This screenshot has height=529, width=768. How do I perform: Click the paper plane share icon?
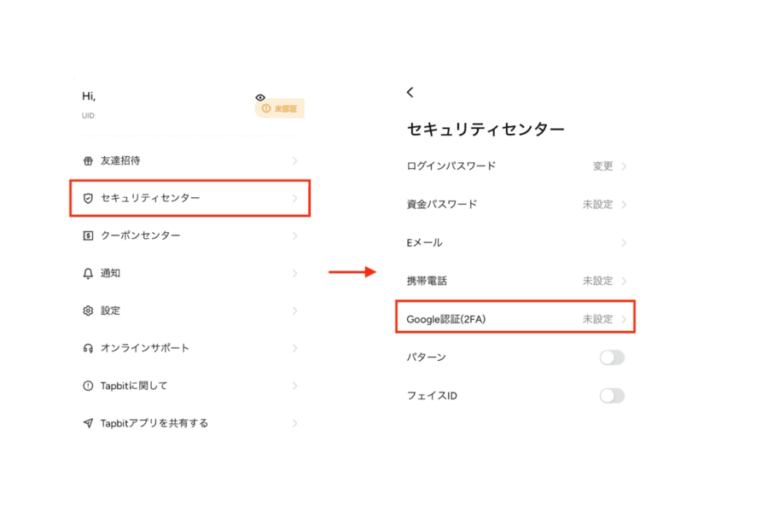[88, 423]
